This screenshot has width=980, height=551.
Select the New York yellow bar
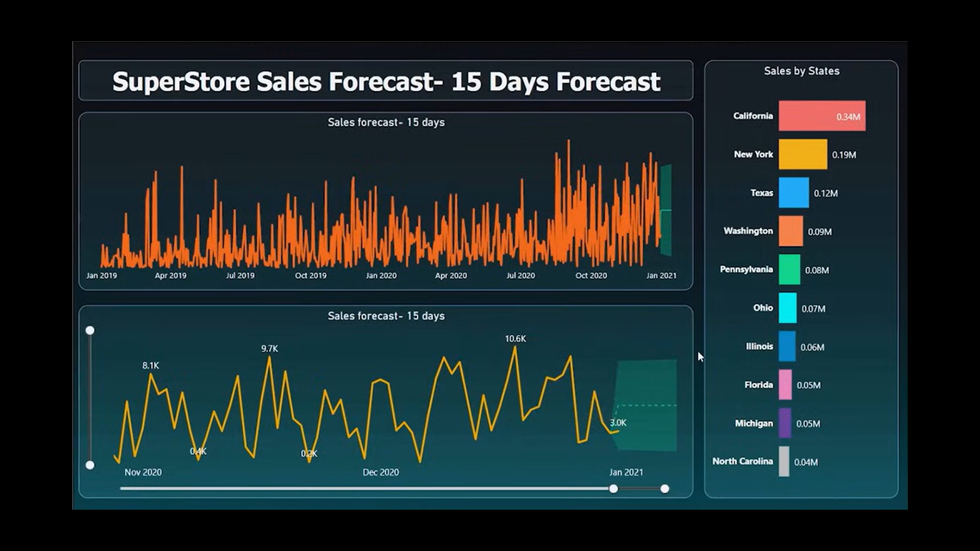803,154
